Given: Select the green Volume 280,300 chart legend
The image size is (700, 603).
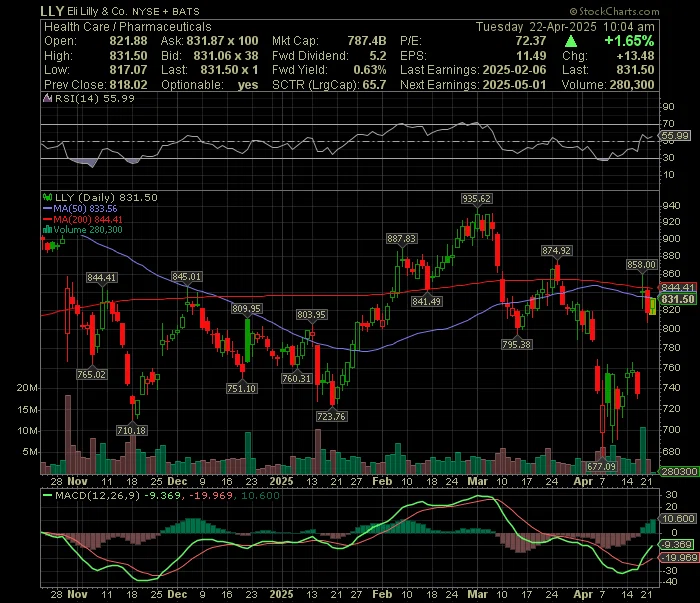Looking at the screenshot, I should pos(88,230).
